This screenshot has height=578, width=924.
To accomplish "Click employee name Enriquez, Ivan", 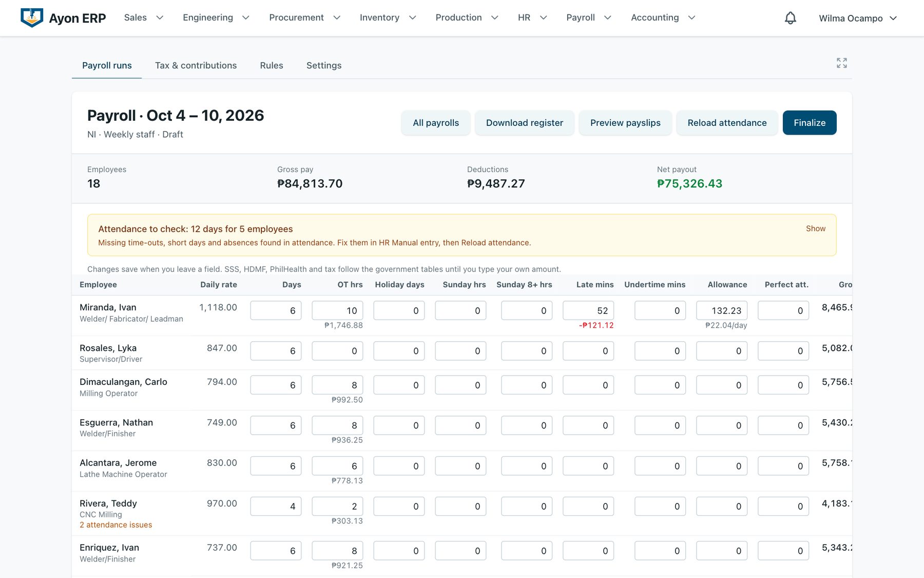I will (x=109, y=548).
